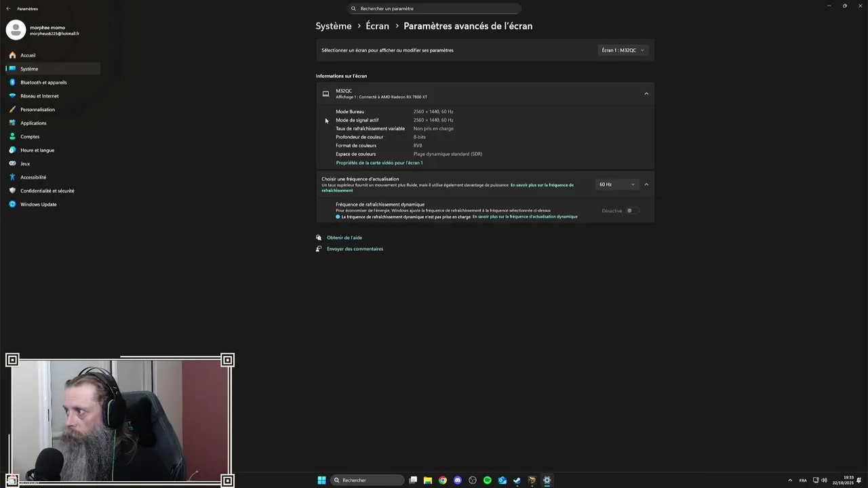Screen dimensions: 868x488
Task: Open Task View on the taskbar
Action: click(x=413, y=480)
